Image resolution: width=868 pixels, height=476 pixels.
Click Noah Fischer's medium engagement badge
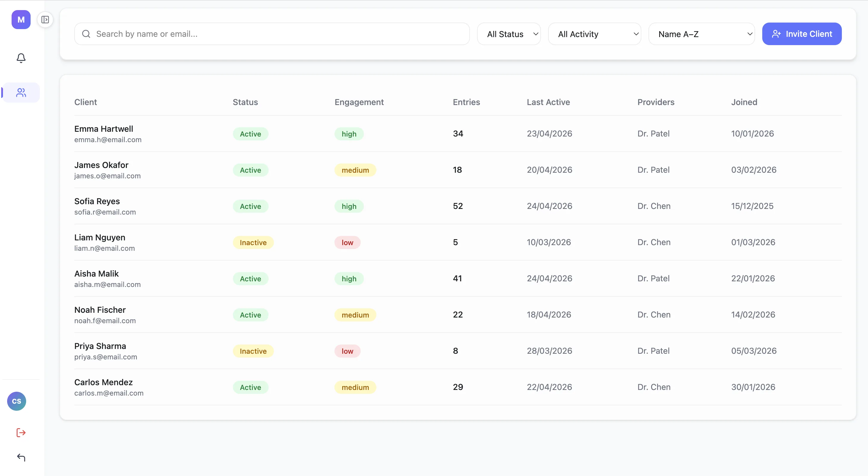[x=355, y=315]
